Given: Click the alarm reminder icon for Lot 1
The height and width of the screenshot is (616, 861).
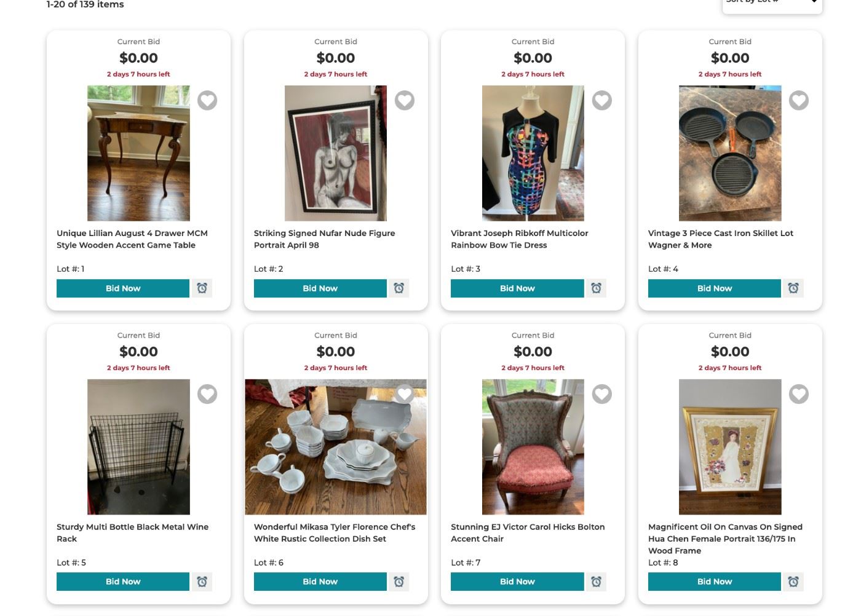Looking at the screenshot, I should tap(202, 288).
